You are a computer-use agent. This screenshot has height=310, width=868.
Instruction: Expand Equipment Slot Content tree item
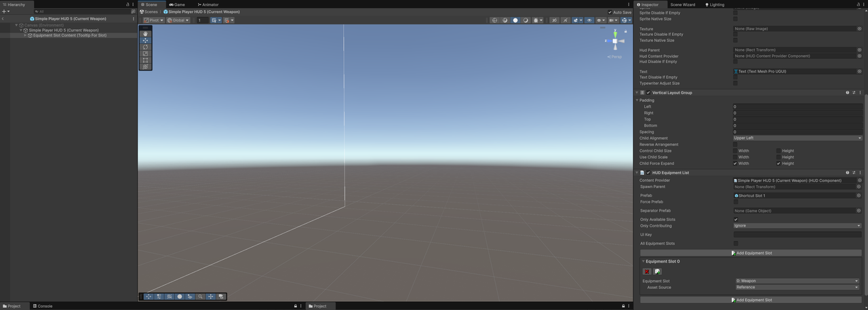click(25, 35)
